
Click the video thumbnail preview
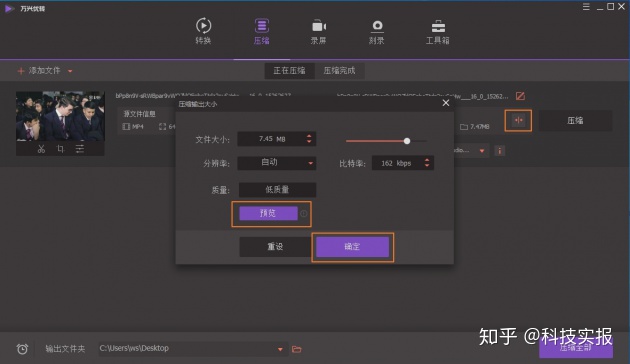(60, 116)
